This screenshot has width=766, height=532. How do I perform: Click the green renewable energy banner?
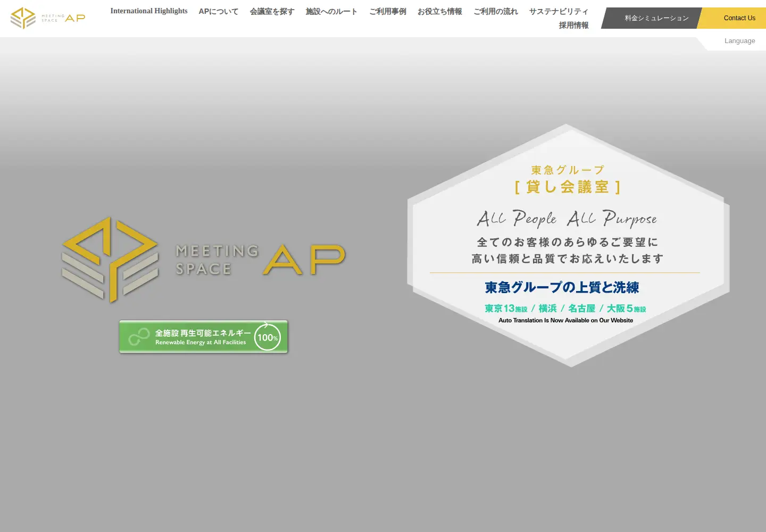204,337
